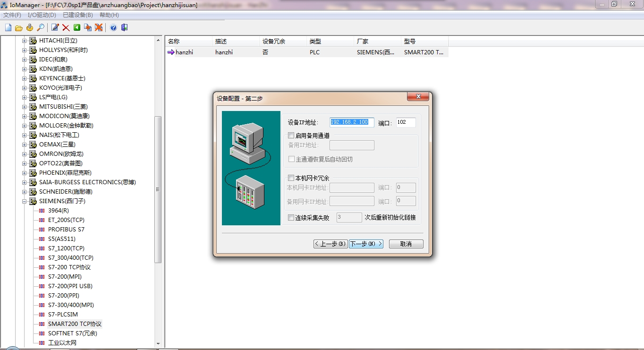Screen dimensions: 644x350
Task: Expand the HOLLYSYS(和利时) tree node
Action: tap(25, 50)
